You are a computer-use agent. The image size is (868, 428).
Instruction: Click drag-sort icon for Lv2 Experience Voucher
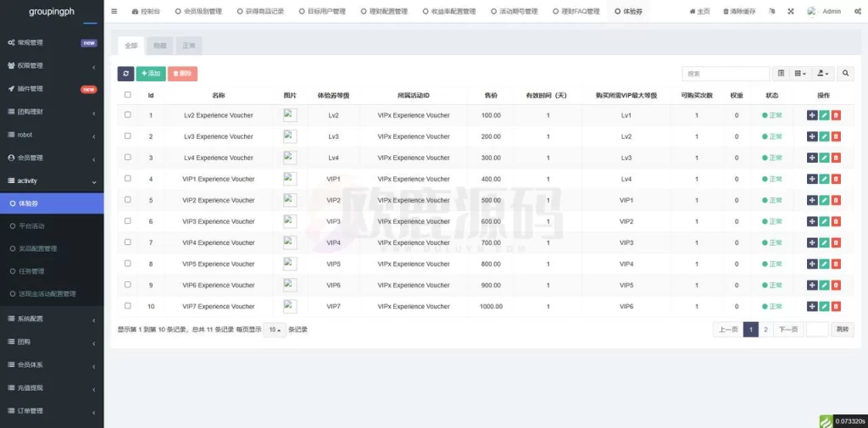[x=812, y=115]
